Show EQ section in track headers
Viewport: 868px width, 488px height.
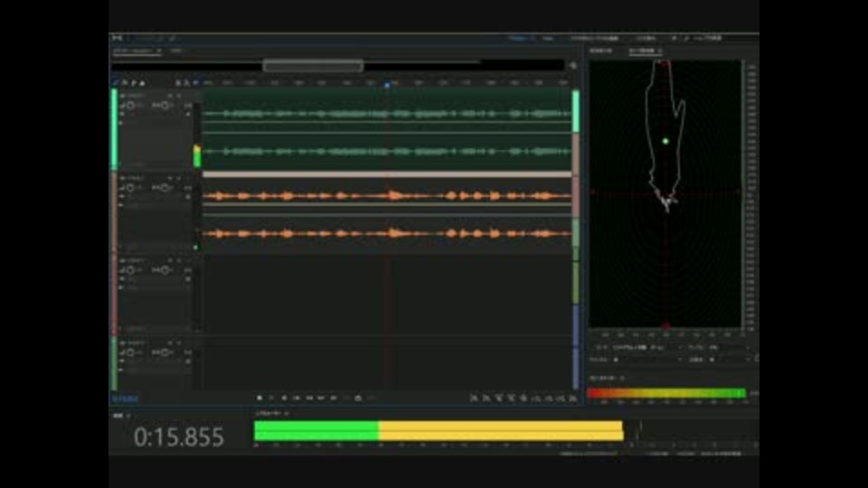(x=142, y=82)
